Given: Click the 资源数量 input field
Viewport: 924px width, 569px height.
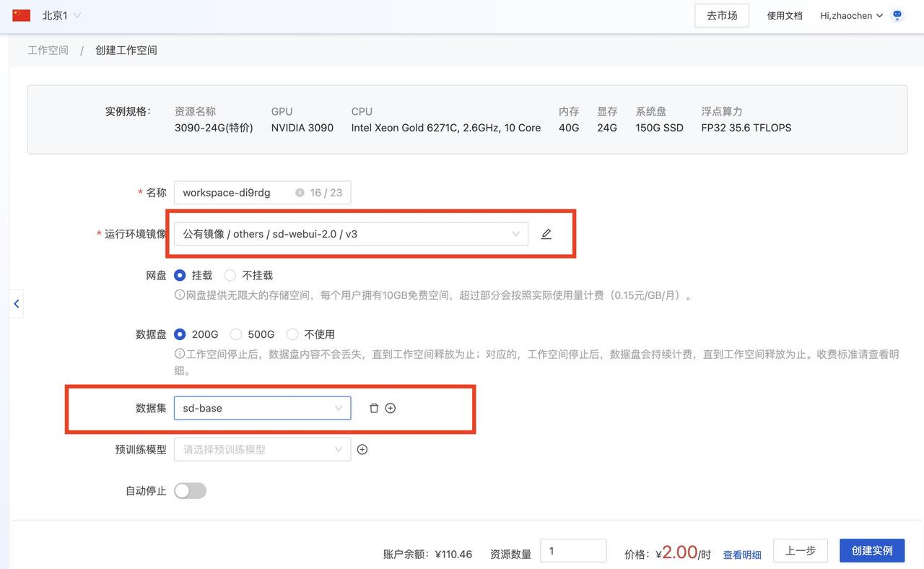Looking at the screenshot, I should coord(573,551).
